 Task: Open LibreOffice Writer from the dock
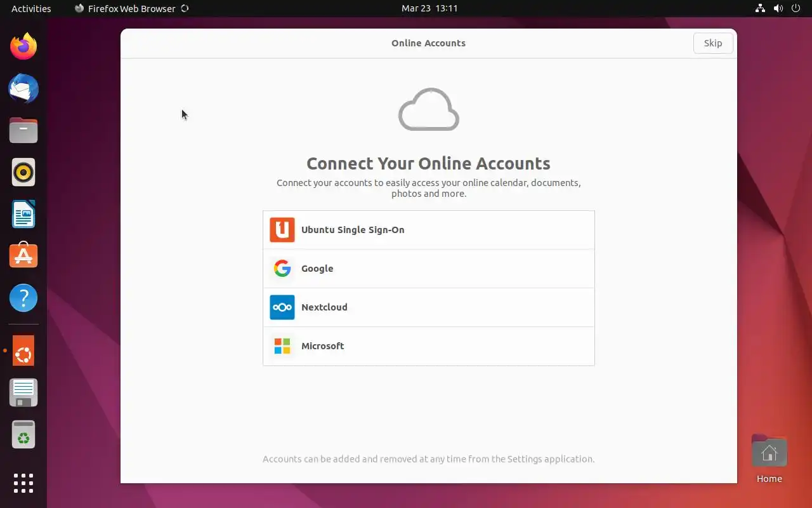coord(23,214)
